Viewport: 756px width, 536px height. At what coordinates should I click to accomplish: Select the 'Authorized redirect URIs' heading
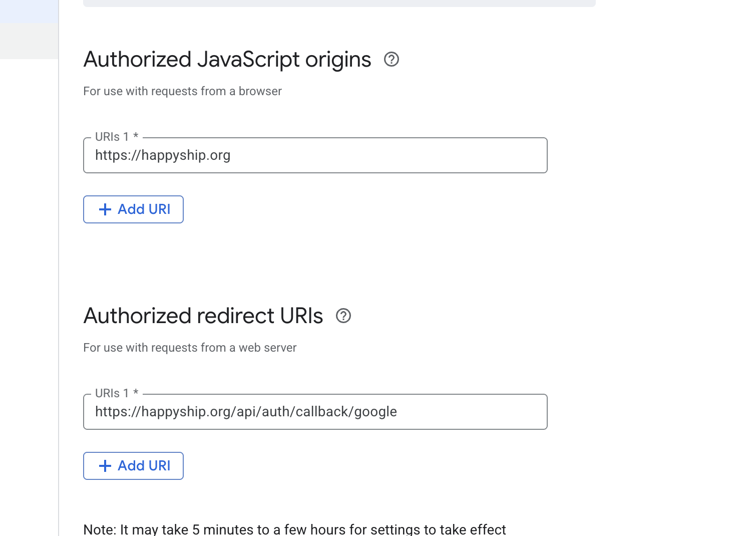pyautogui.click(x=203, y=316)
